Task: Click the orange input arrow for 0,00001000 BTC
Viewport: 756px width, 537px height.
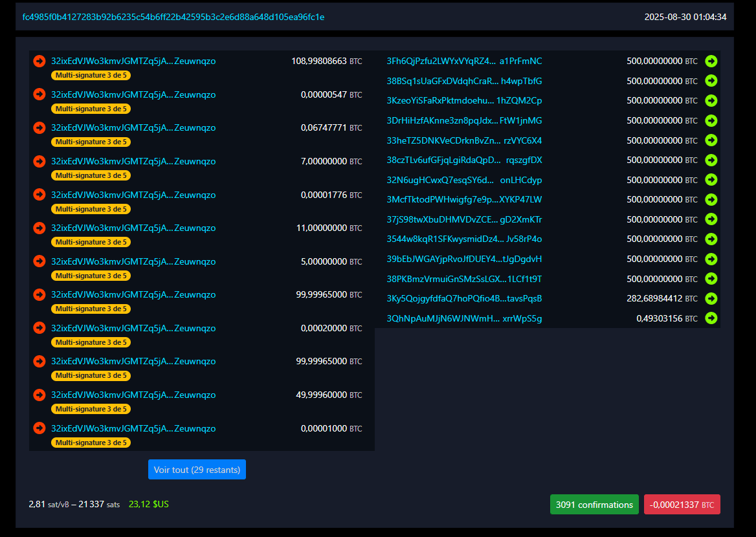Action: 39,428
